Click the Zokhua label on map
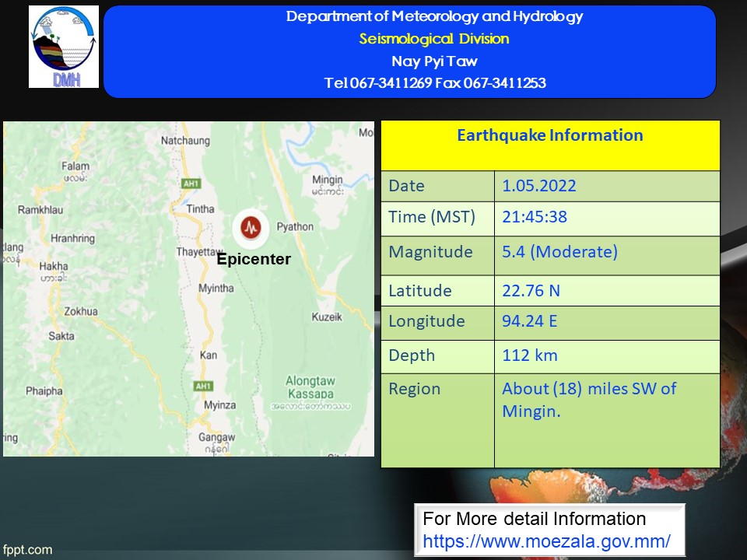The width and height of the screenshot is (747, 560). click(x=81, y=311)
